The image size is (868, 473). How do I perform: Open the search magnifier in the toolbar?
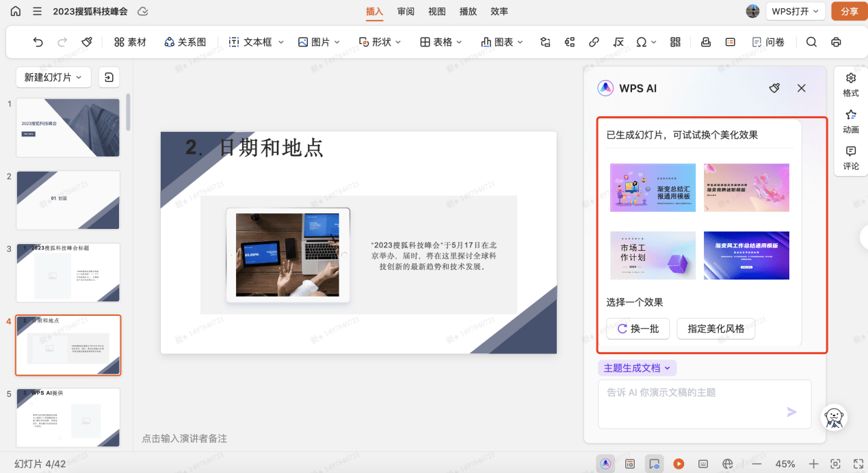[x=811, y=42]
